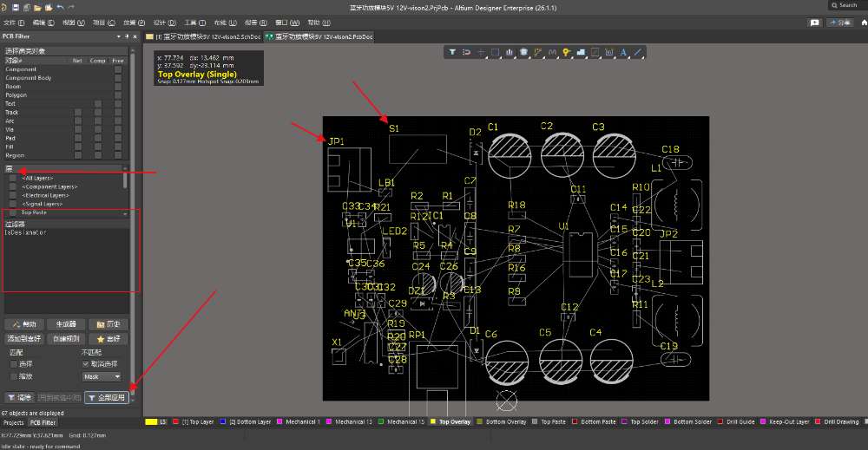Click the Redo arrow icon
Image resolution: width=868 pixels, height=450 pixels.
point(71,7)
